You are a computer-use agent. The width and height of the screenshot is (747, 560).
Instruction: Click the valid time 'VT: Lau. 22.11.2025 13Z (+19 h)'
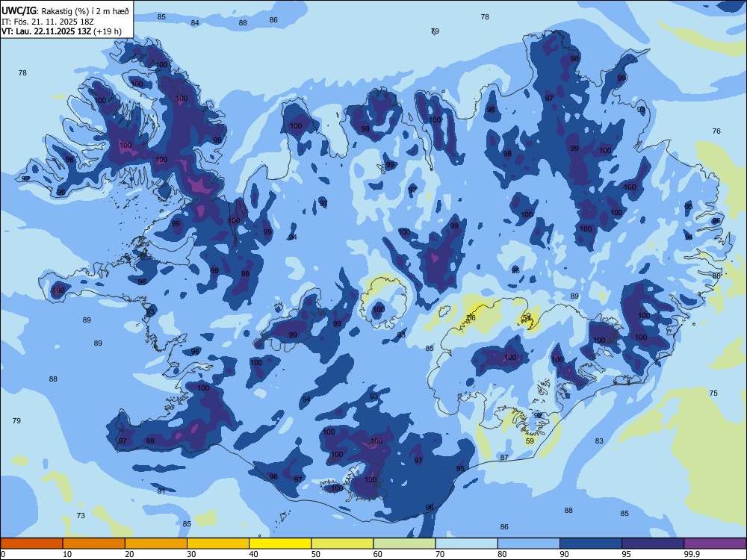[61, 32]
